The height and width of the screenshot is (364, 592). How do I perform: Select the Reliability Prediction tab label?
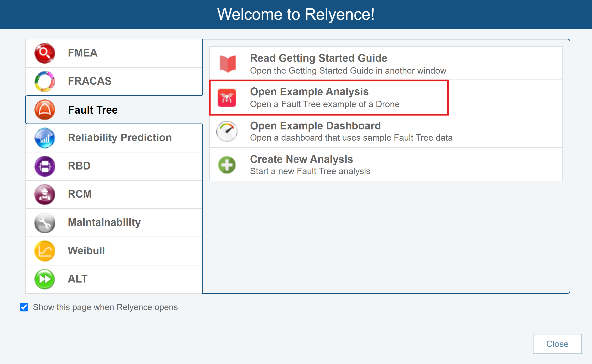click(120, 138)
